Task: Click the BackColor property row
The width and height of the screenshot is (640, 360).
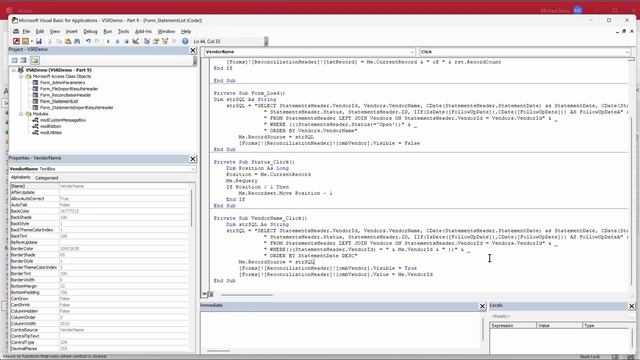Action: click(x=99, y=211)
